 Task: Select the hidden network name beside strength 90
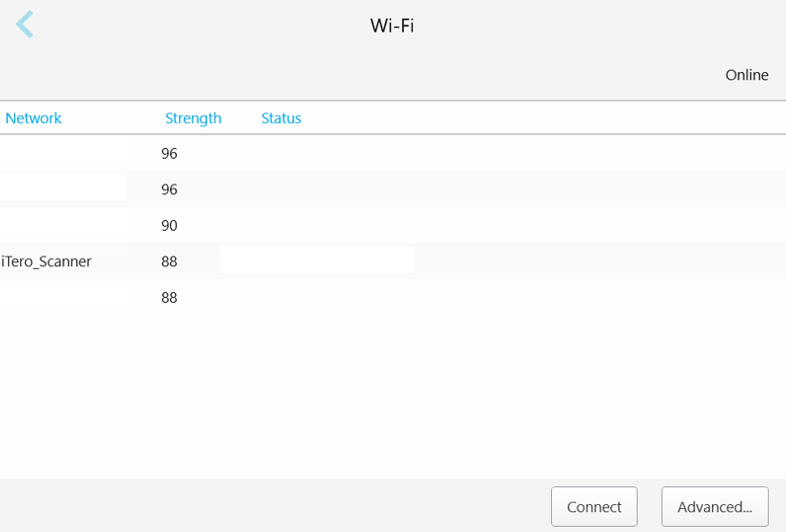coord(63,225)
